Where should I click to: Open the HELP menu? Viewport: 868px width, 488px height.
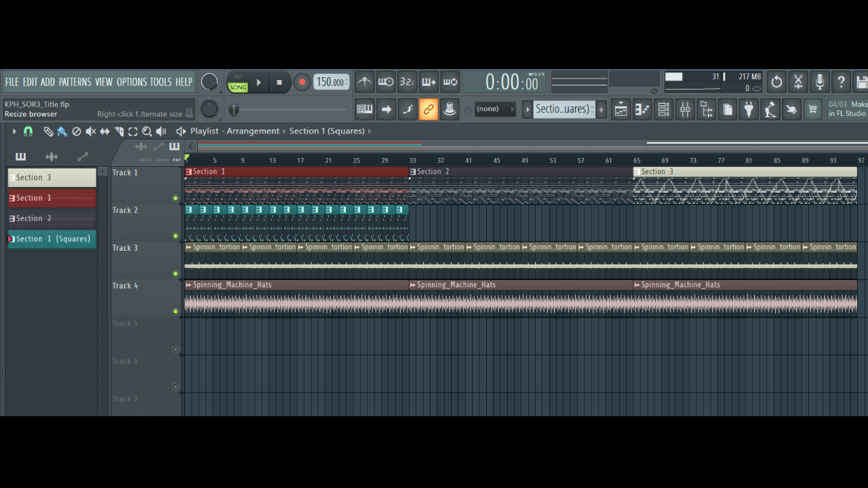184,82
